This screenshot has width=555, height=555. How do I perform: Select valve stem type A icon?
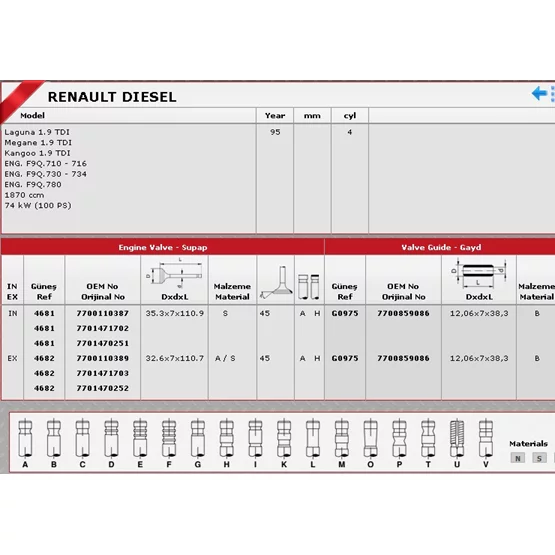[25, 439]
